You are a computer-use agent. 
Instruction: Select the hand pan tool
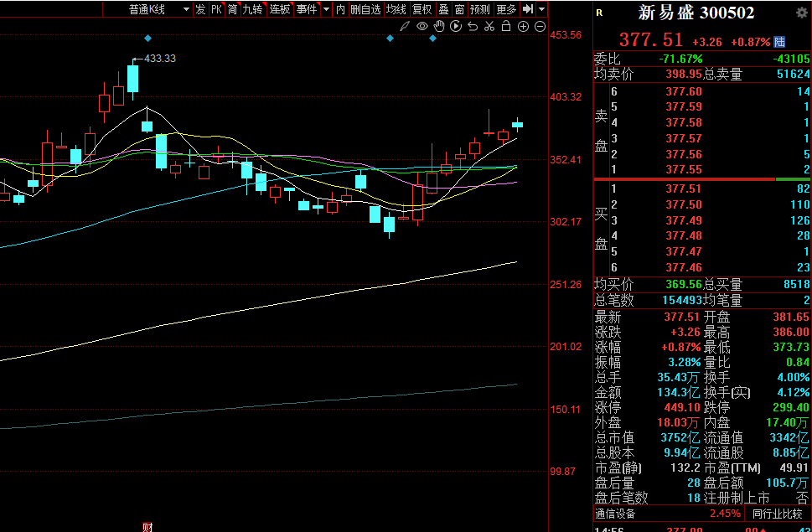tap(439, 27)
